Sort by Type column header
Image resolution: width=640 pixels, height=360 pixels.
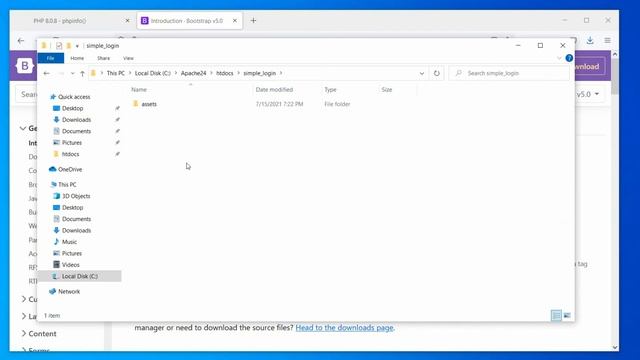330,89
